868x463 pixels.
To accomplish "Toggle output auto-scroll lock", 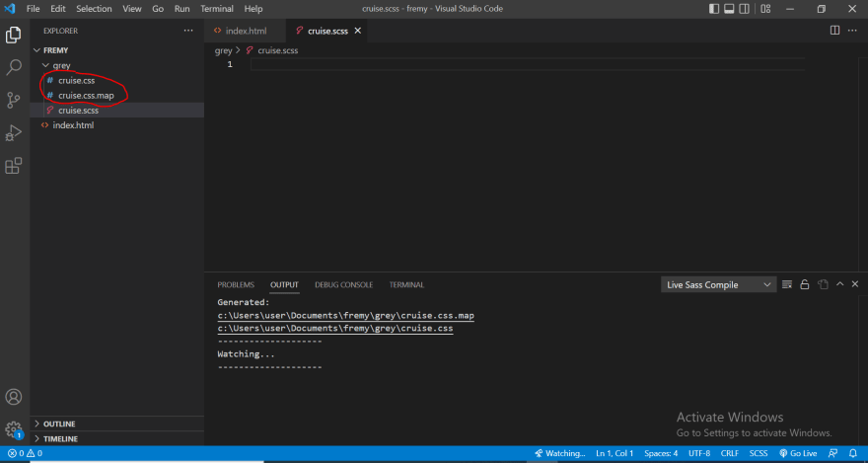I will [805, 284].
